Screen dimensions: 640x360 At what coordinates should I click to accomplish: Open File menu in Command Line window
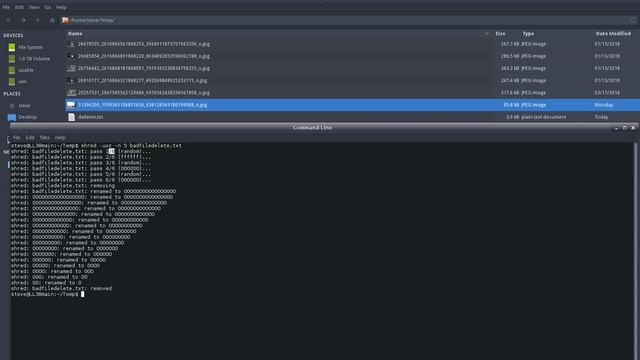click(17, 138)
